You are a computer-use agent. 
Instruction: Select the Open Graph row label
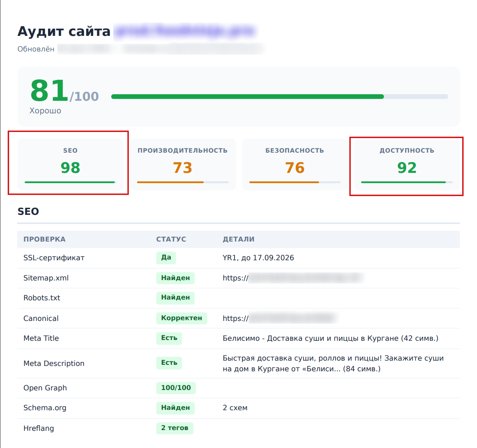tap(45, 388)
